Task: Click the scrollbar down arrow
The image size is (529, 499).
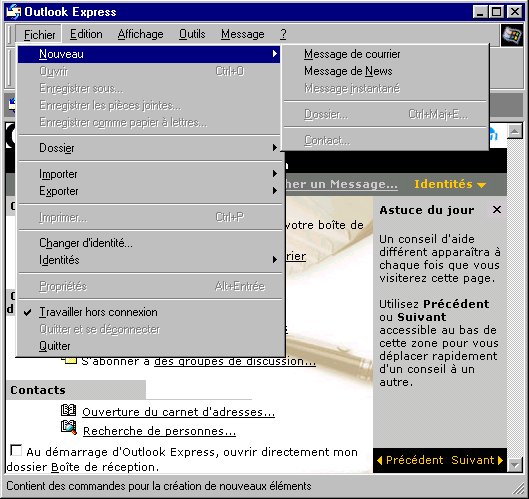Action: pyautogui.click(x=515, y=465)
